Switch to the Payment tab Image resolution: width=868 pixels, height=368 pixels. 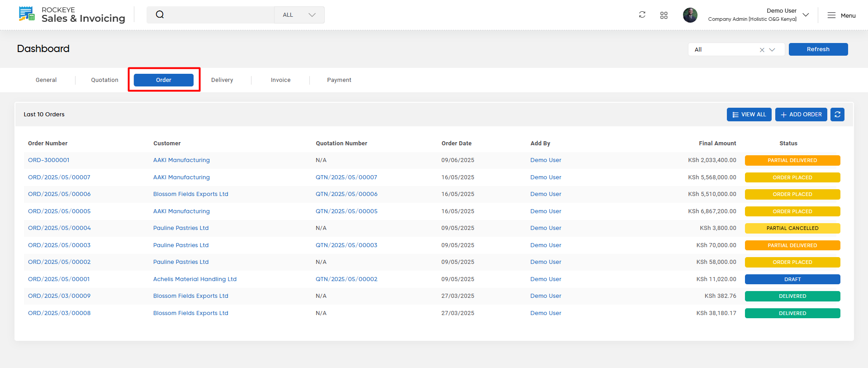coord(339,80)
